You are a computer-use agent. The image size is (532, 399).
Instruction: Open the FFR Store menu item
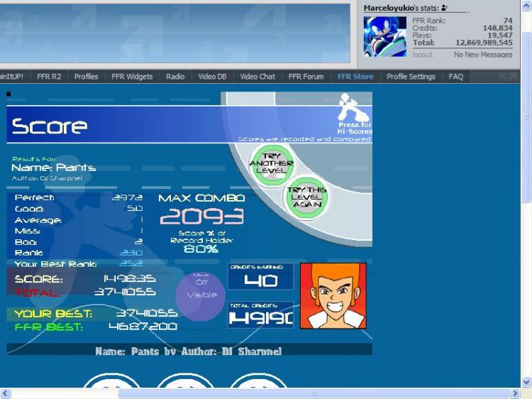pyautogui.click(x=355, y=77)
